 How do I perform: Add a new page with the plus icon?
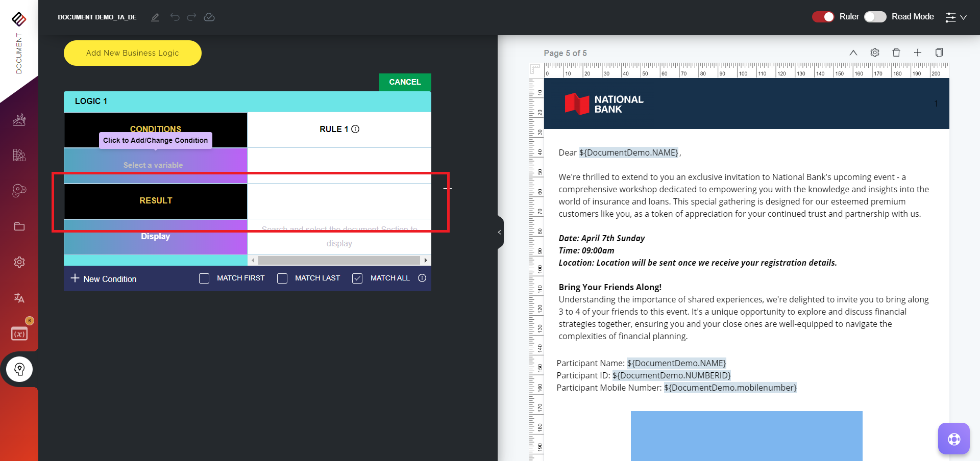[x=918, y=53]
